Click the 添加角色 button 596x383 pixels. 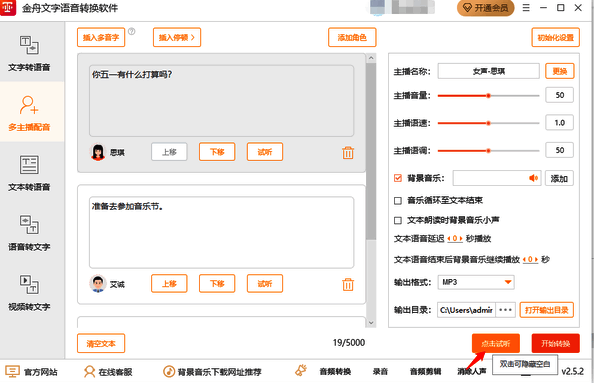pyautogui.click(x=352, y=37)
